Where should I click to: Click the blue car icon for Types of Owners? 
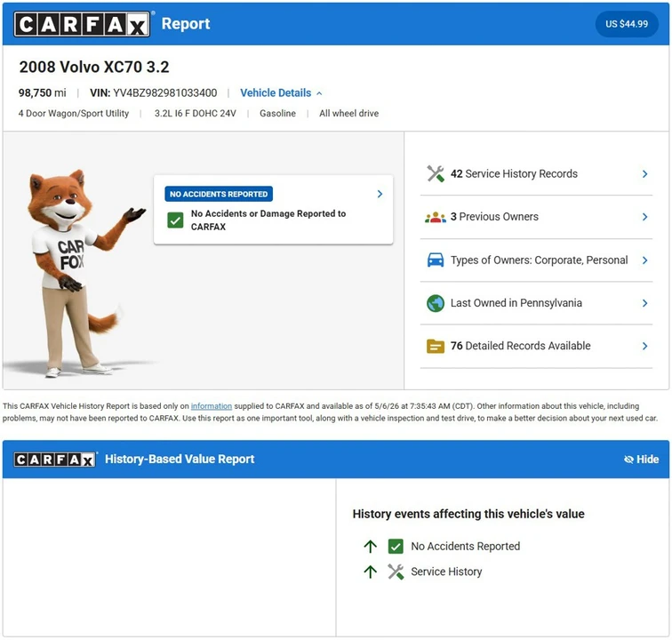pos(436,260)
